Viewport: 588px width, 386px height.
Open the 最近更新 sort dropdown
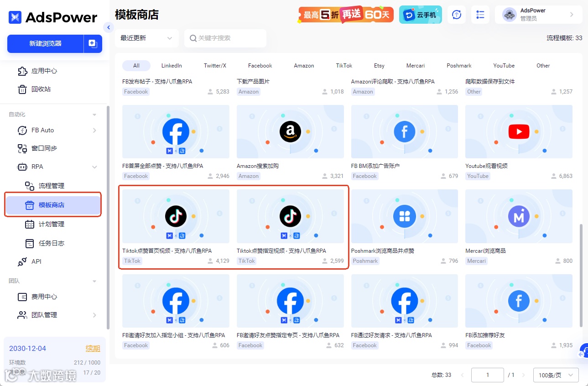click(x=146, y=38)
